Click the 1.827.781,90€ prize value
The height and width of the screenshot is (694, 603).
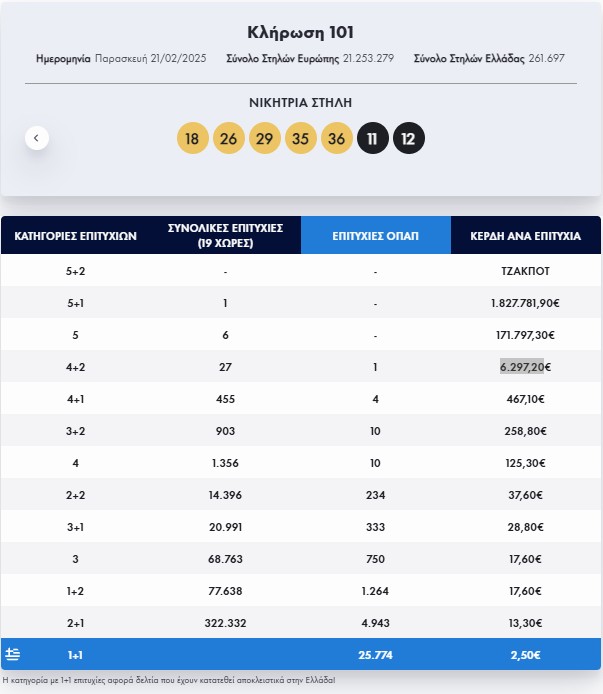coord(525,303)
